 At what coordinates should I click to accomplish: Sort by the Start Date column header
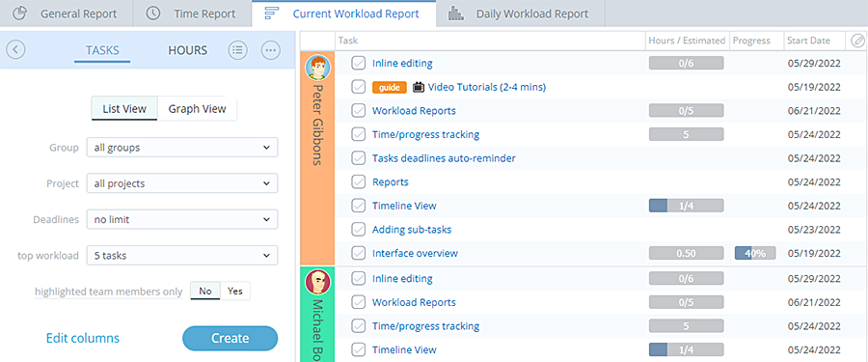(814, 41)
